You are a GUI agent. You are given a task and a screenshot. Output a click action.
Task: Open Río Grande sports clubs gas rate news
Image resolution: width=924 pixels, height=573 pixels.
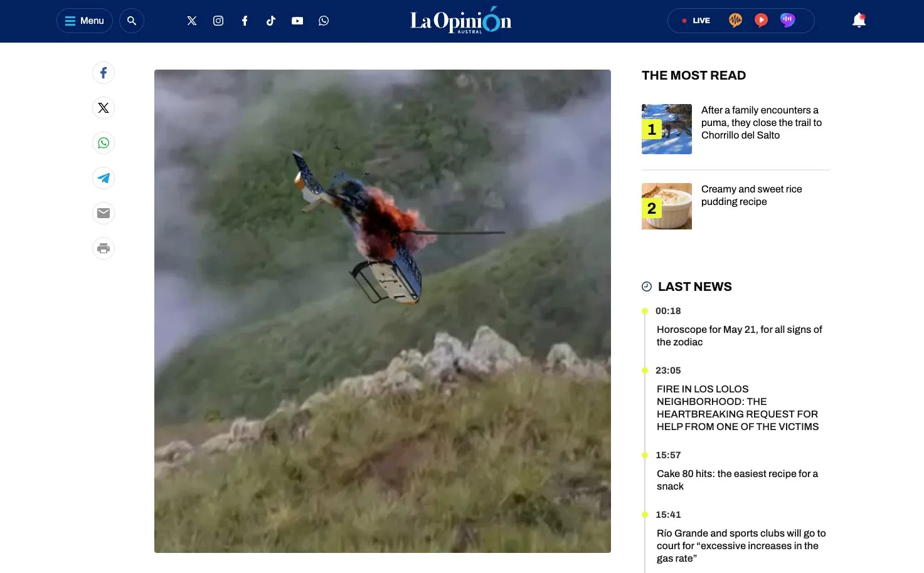coord(741,546)
